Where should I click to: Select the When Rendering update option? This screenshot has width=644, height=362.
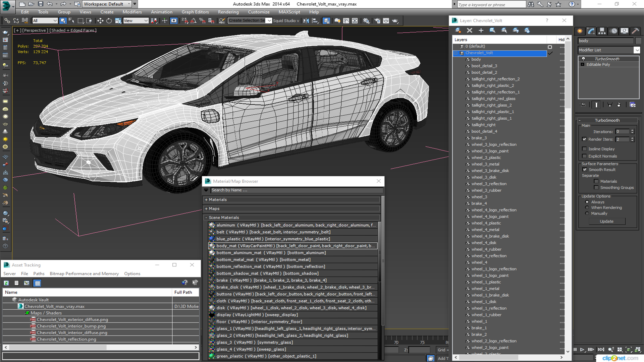point(587,207)
